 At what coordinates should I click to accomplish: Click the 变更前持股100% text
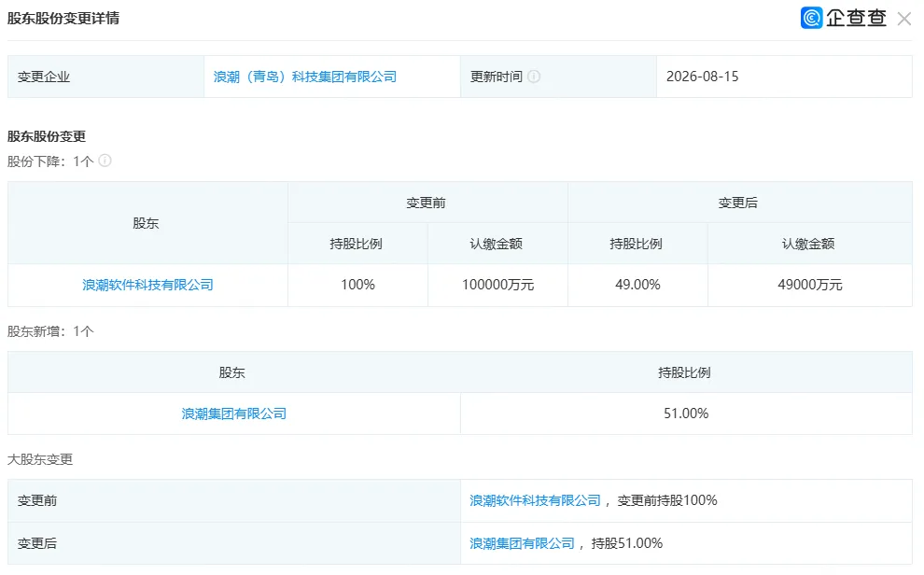click(667, 500)
